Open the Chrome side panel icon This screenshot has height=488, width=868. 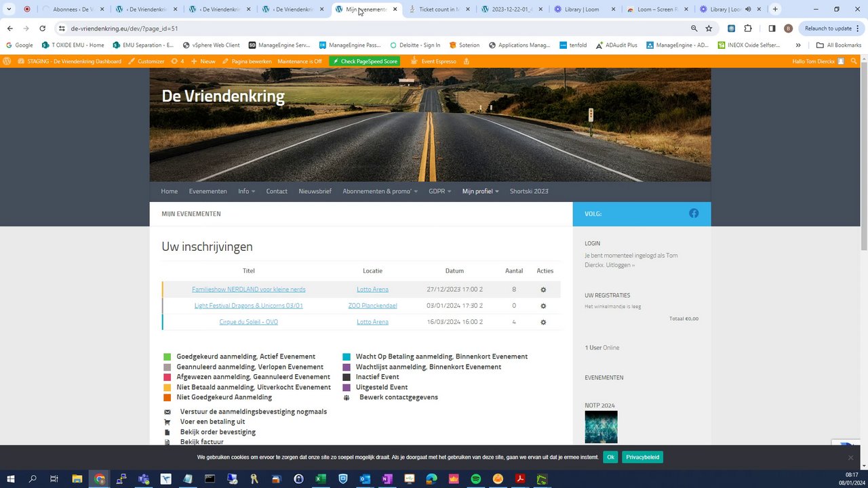tap(772, 28)
